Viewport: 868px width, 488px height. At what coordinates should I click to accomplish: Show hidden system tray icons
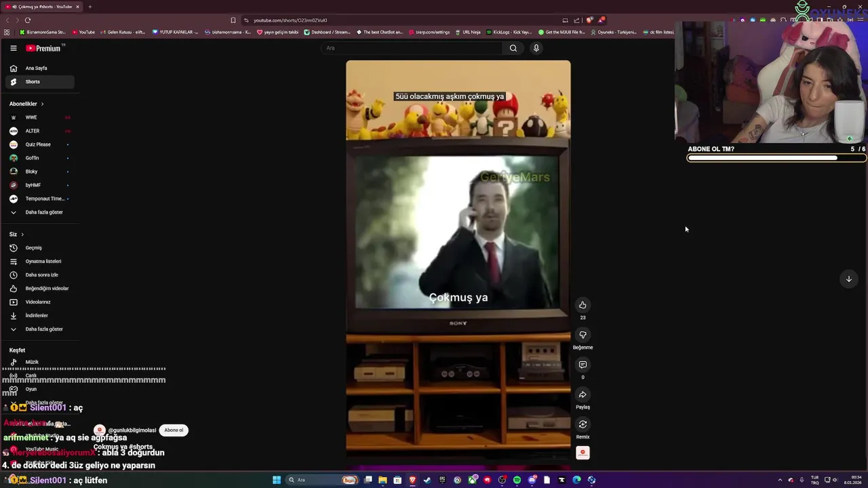tap(780, 480)
